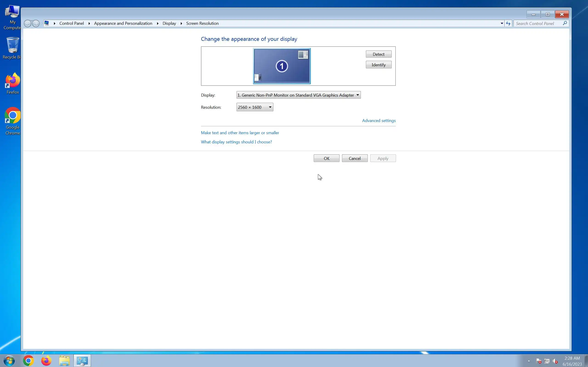
Task: Open the Resolution dropdown
Action: [x=255, y=107]
